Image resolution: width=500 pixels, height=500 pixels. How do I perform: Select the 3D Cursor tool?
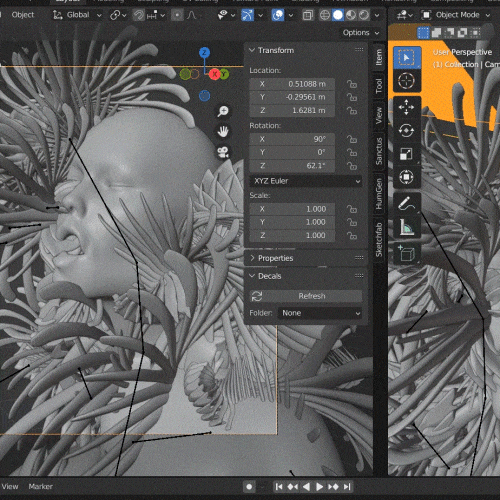(407, 81)
